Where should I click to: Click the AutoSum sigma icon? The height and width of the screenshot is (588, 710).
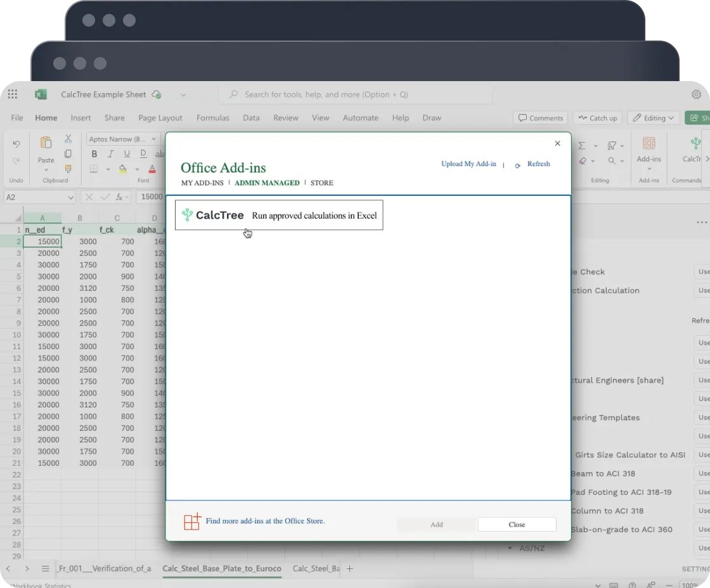pos(582,145)
